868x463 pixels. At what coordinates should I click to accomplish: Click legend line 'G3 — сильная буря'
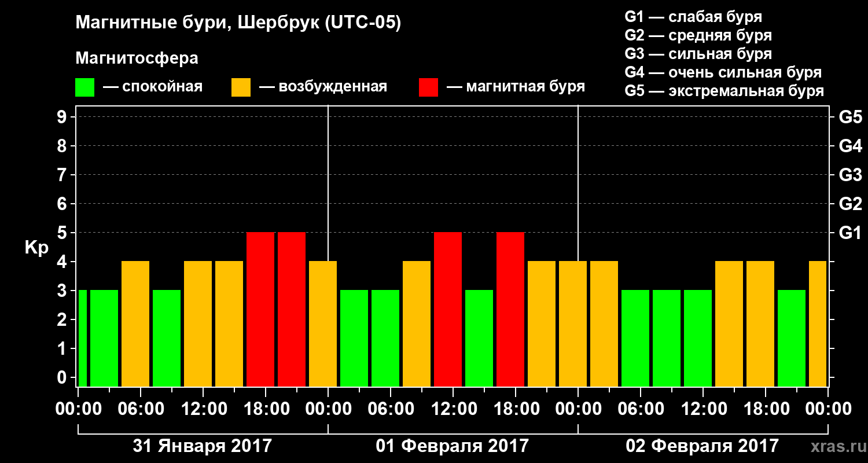(698, 54)
